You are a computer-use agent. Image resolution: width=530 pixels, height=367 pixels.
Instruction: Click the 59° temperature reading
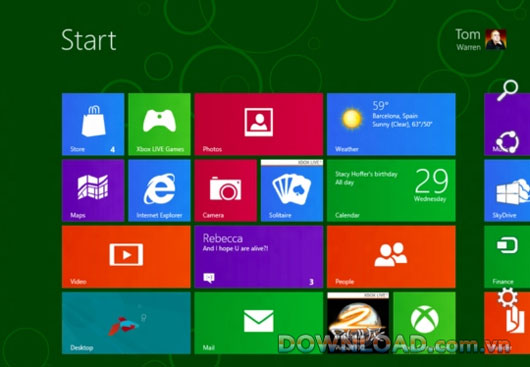click(381, 106)
